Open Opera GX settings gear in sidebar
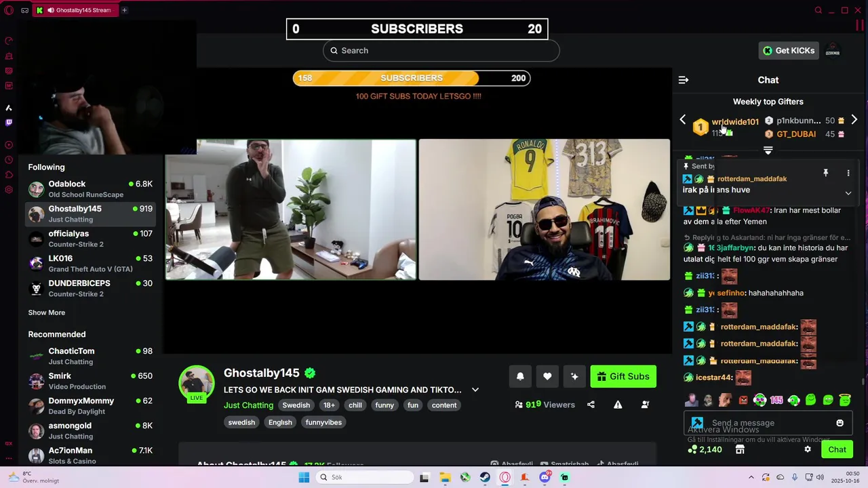Image resolution: width=868 pixels, height=488 pixels. point(9,190)
